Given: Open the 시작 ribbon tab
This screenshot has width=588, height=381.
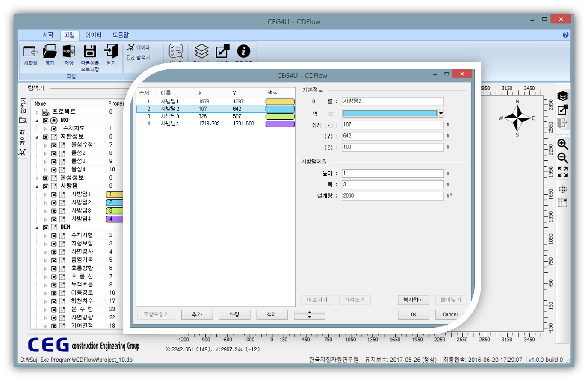Looking at the screenshot, I should (x=48, y=35).
